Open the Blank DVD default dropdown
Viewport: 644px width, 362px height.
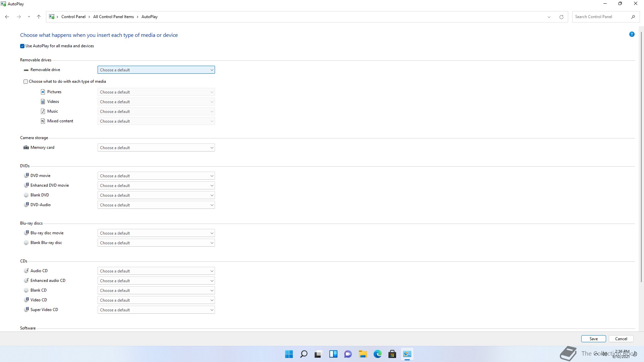point(156,195)
